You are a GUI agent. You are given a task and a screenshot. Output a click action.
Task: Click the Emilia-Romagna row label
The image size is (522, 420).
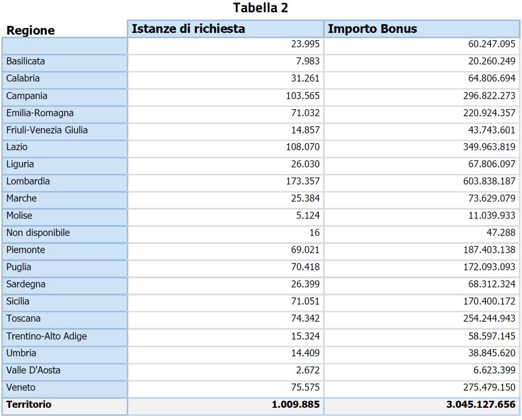[40, 113]
